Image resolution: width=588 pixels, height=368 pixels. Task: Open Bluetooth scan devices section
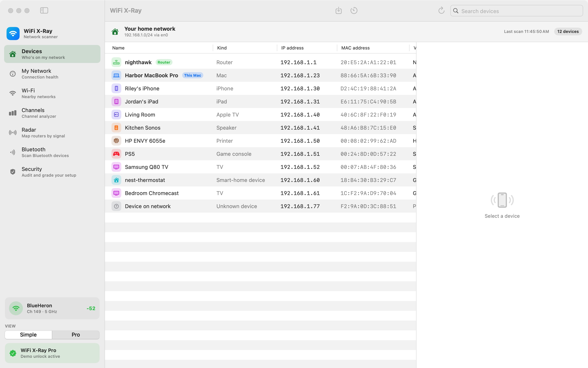(52, 152)
